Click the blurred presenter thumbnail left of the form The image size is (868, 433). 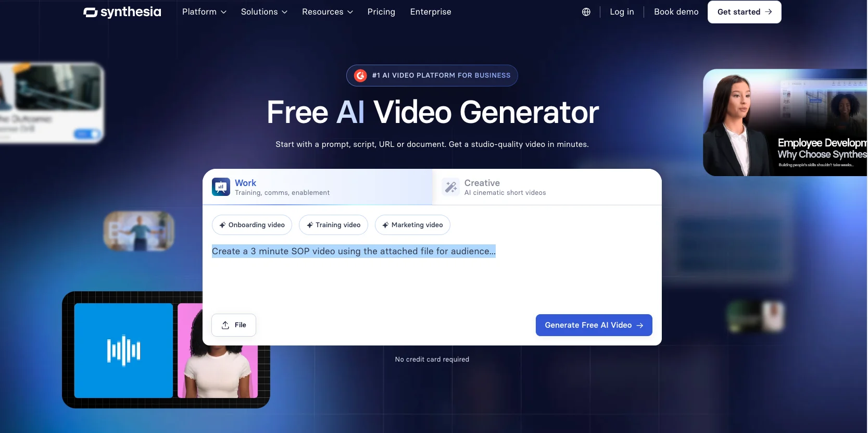pyautogui.click(x=139, y=231)
